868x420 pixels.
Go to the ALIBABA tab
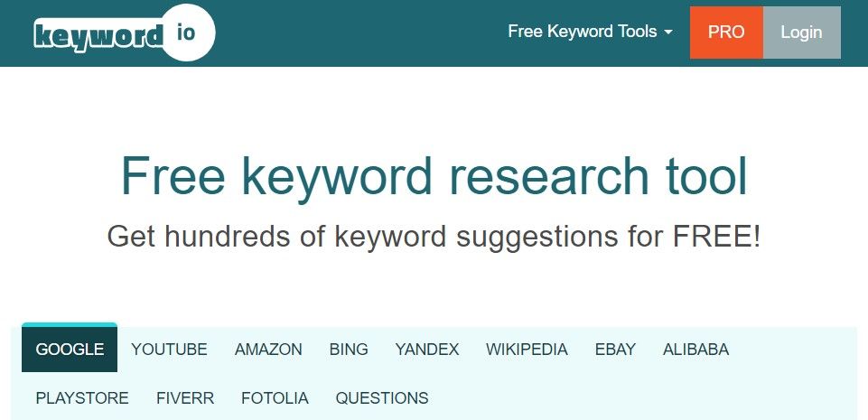point(695,350)
